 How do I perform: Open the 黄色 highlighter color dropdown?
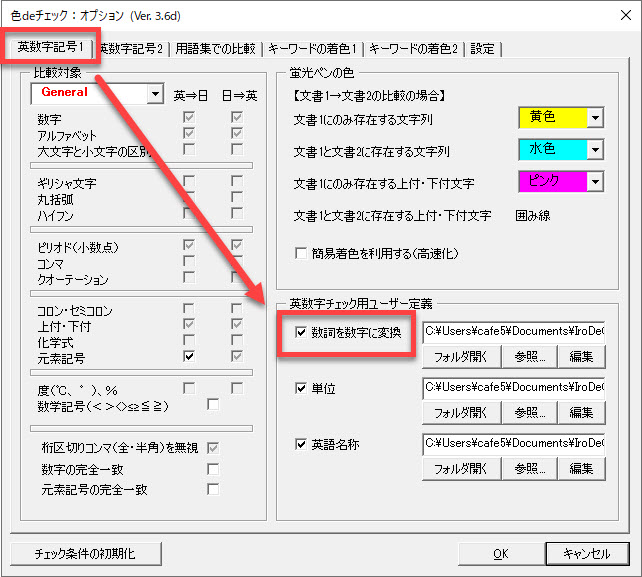pyautogui.click(x=595, y=118)
